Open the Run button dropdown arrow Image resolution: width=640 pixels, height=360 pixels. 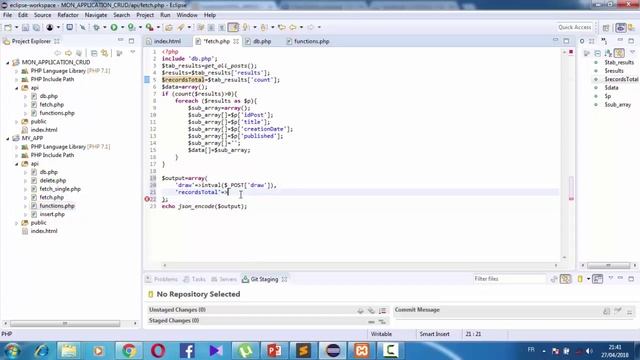[x=122, y=27]
